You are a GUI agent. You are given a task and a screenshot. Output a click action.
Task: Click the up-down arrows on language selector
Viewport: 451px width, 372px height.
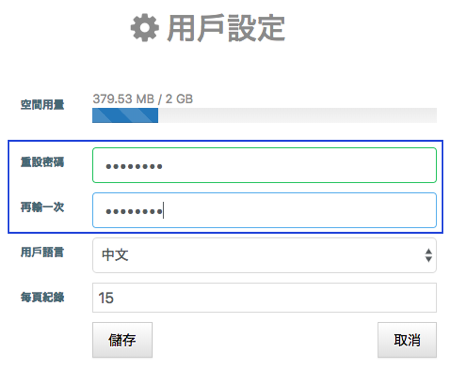[x=429, y=255]
